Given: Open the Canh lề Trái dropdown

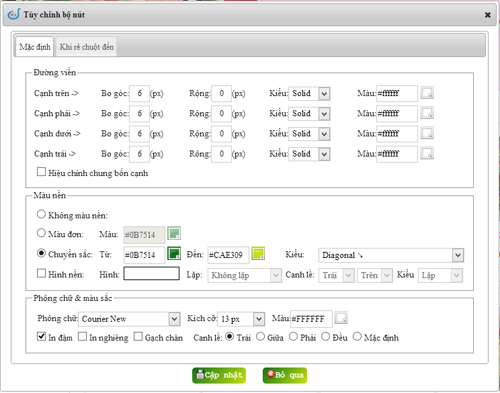Looking at the screenshot, I should tap(336, 275).
